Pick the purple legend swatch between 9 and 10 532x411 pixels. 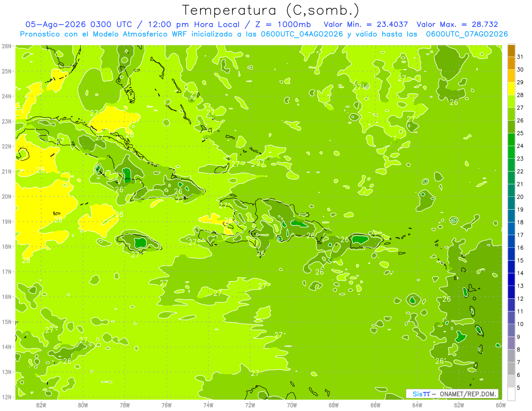(511, 331)
